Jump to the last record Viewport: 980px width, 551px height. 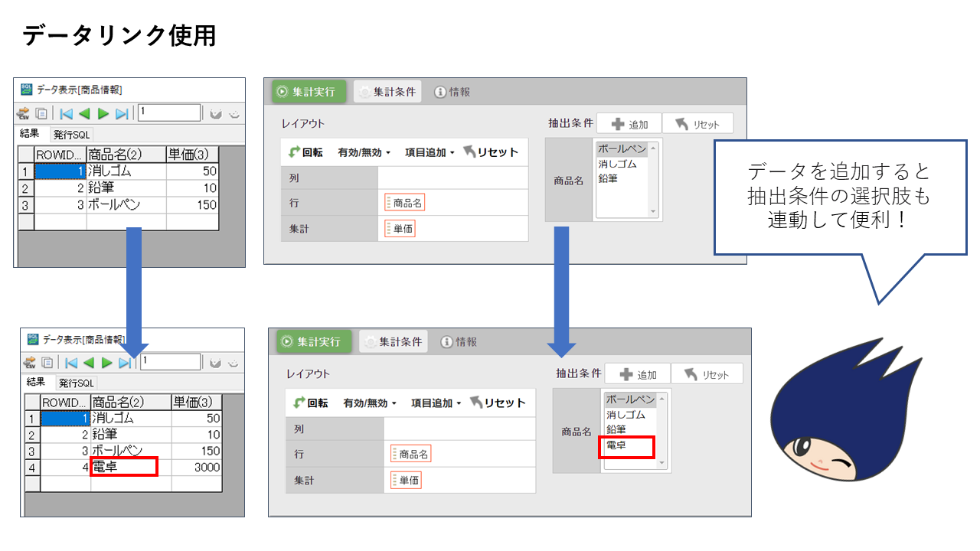(x=121, y=113)
